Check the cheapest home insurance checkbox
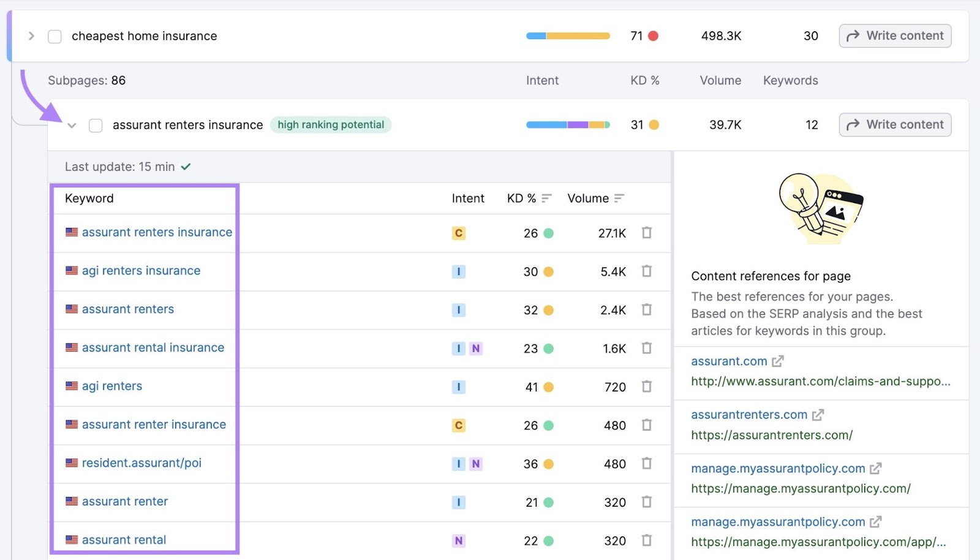 55,36
